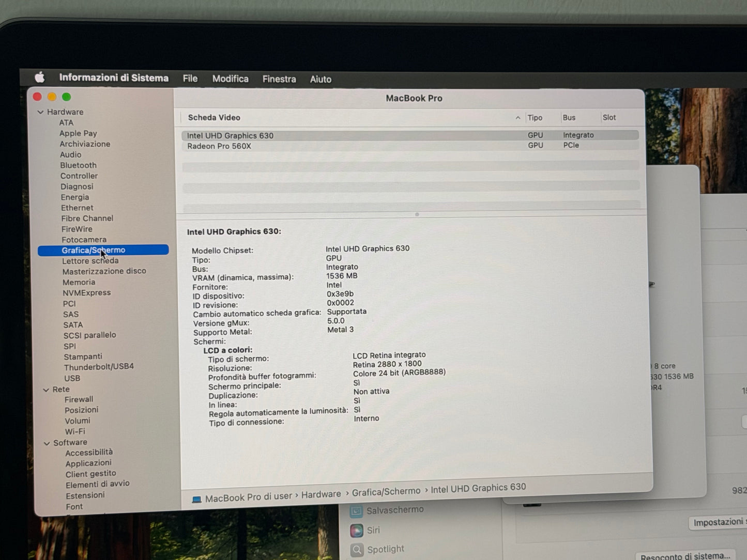Select Client gestito under Software
This screenshot has width=747, height=560.
pyautogui.click(x=90, y=474)
